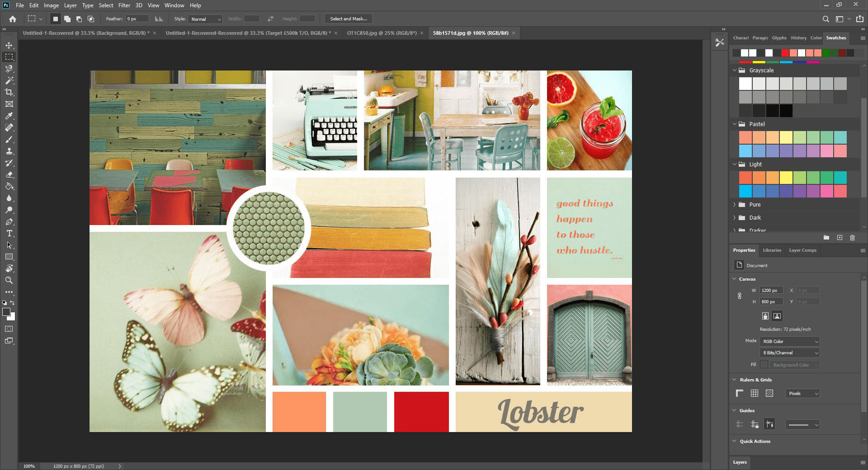This screenshot has height=470, width=868.
Task: Open the Filter menu
Action: pos(124,5)
